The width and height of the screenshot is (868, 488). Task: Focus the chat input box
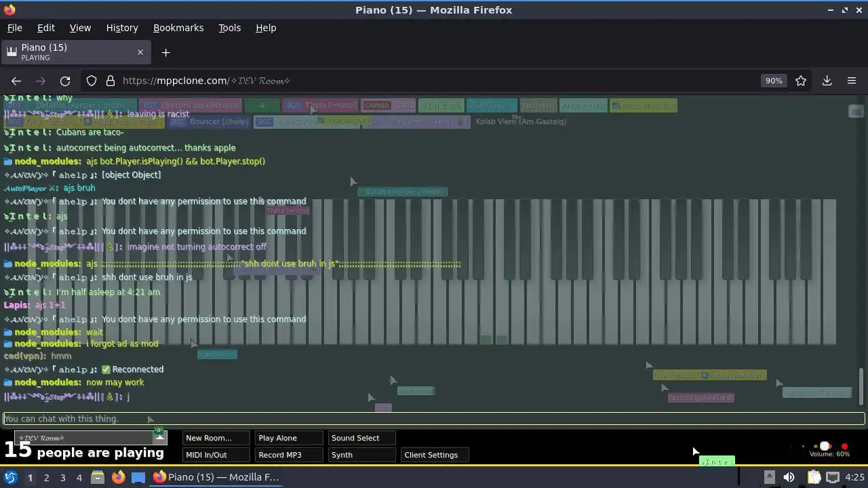click(434, 419)
